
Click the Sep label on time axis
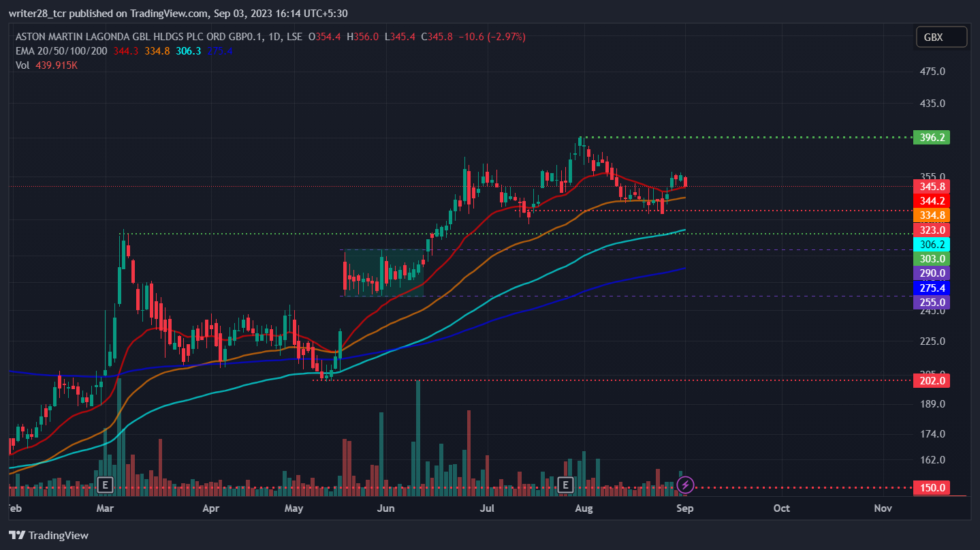click(684, 508)
